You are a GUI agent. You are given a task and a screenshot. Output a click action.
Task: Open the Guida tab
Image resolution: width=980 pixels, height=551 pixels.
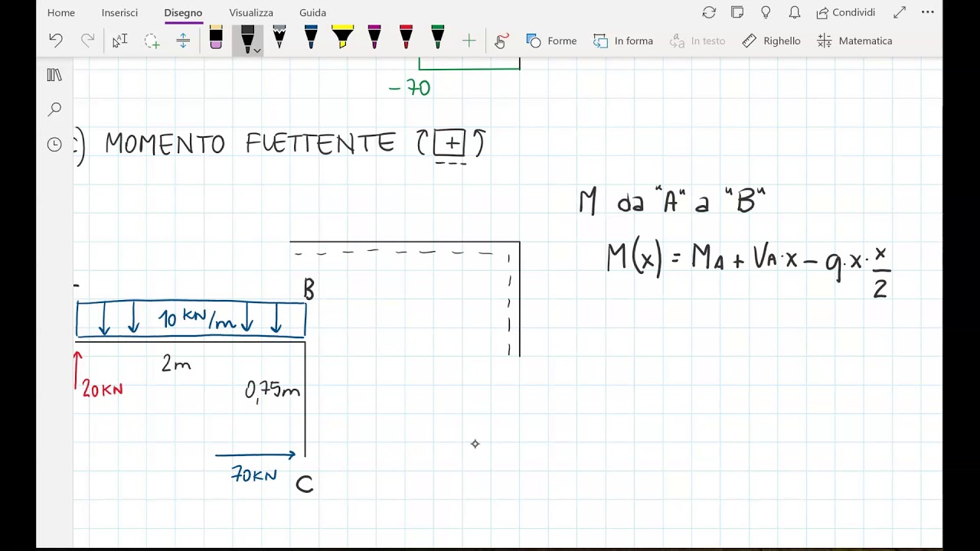coord(312,12)
